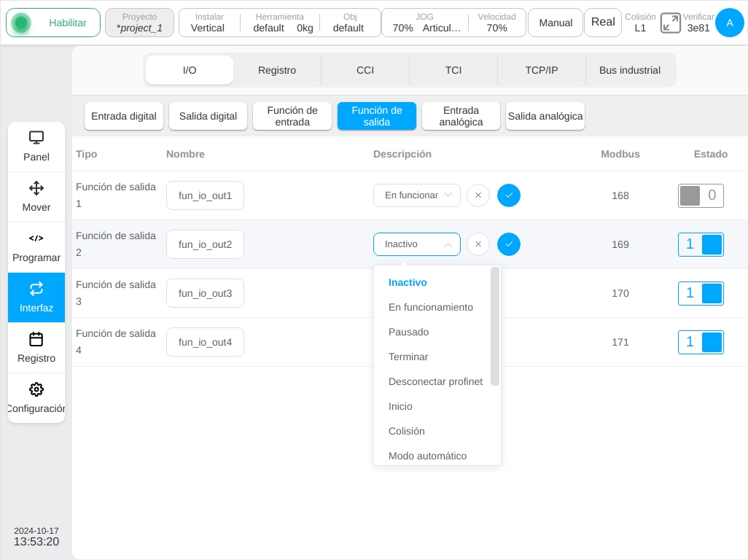Open Instalar Vertical setting
Viewport: 748px width, 560px height.
point(208,23)
